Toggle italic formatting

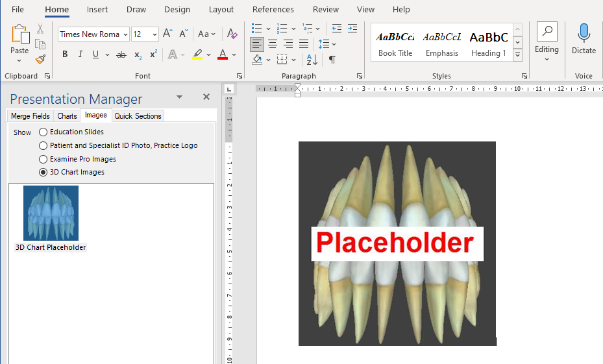pyautogui.click(x=80, y=55)
